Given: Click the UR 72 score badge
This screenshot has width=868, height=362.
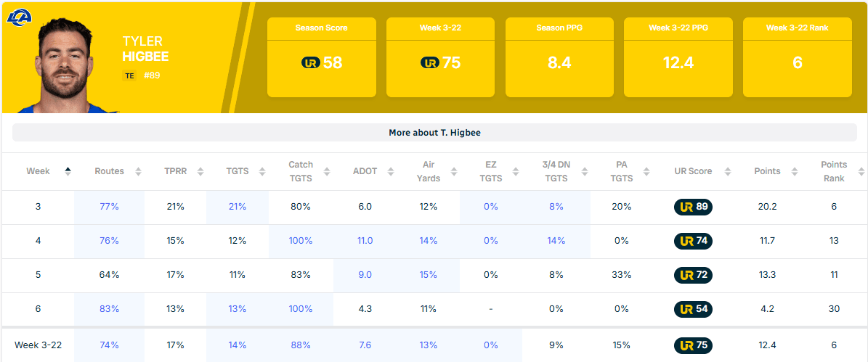Looking at the screenshot, I should coord(693,275).
